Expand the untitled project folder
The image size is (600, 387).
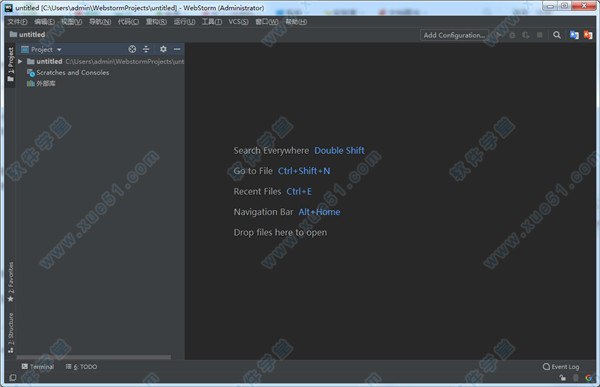tap(20, 61)
